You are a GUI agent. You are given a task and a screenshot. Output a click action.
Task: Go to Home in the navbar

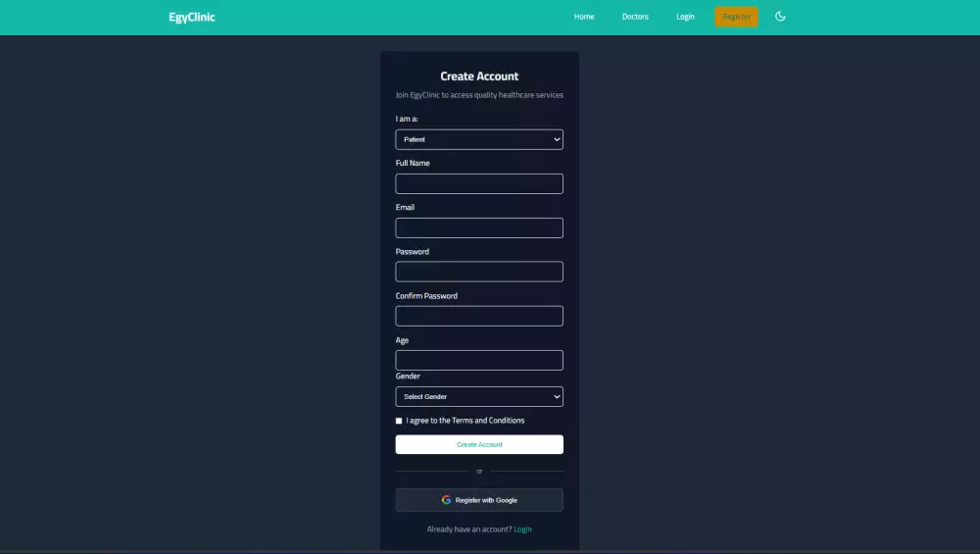[584, 17]
